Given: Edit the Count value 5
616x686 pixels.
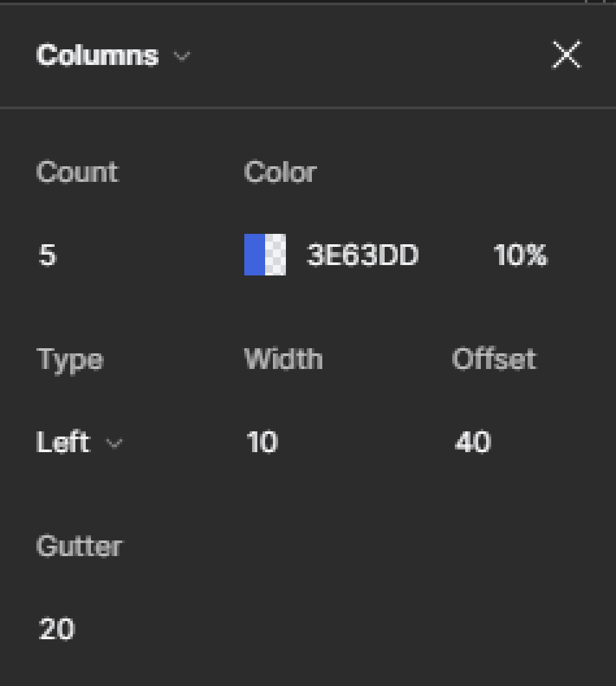Looking at the screenshot, I should [47, 255].
